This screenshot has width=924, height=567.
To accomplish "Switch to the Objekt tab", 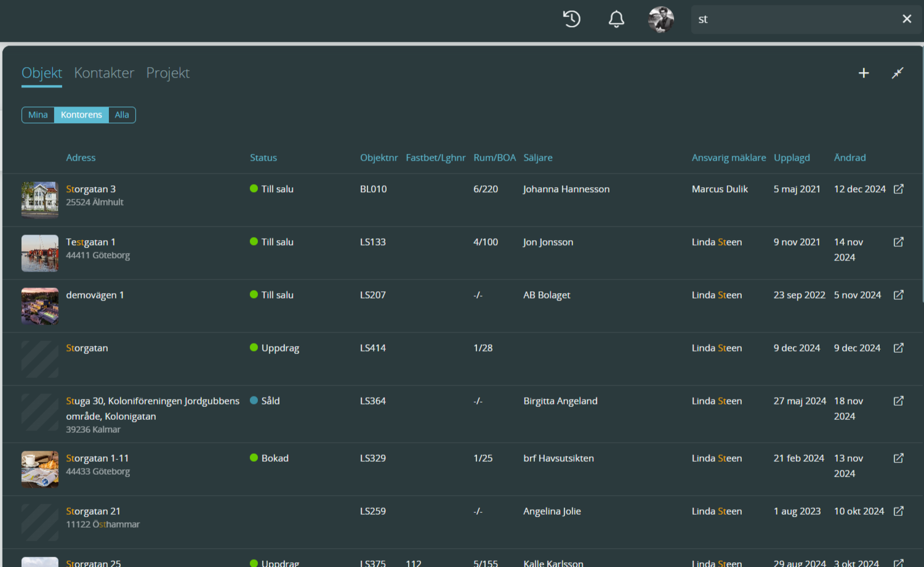I will pyautogui.click(x=42, y=73).
